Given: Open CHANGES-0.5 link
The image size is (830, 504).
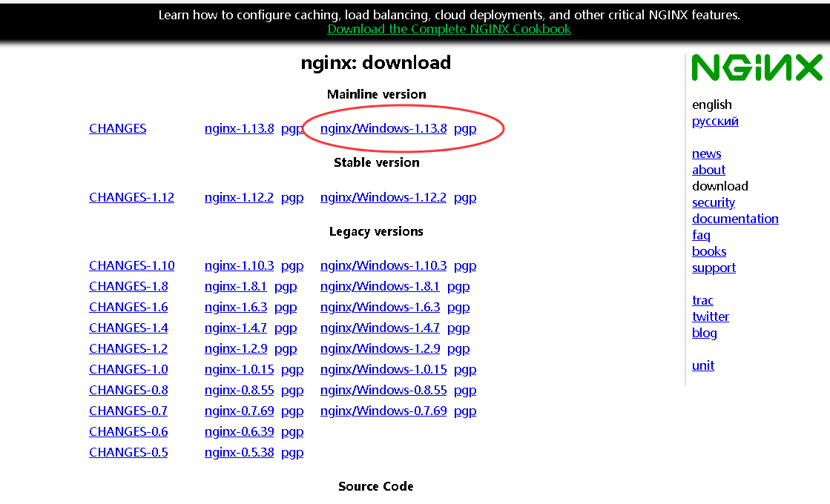Looking at the screenshot, I should tap(128, 452).
